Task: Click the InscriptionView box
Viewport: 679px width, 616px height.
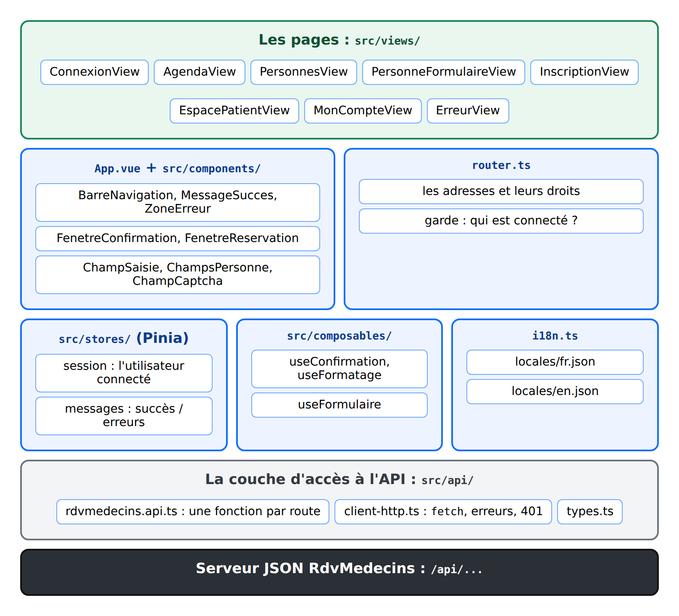Action: (584, 72)
